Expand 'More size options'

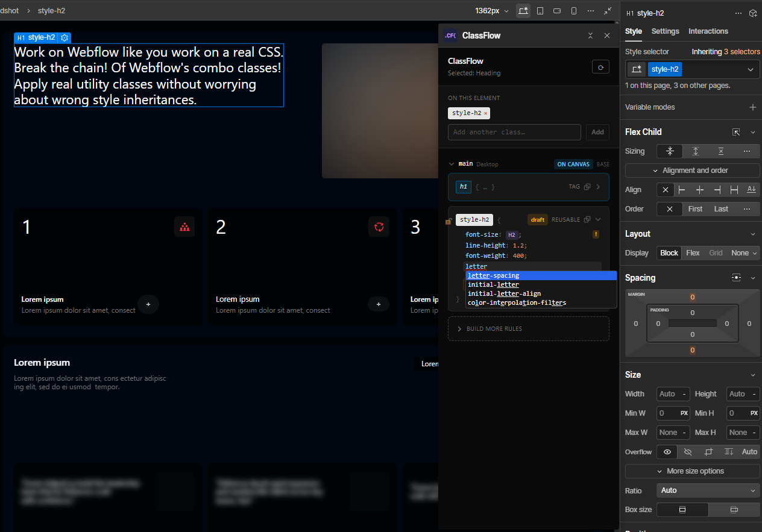click(x=693, y=471)
